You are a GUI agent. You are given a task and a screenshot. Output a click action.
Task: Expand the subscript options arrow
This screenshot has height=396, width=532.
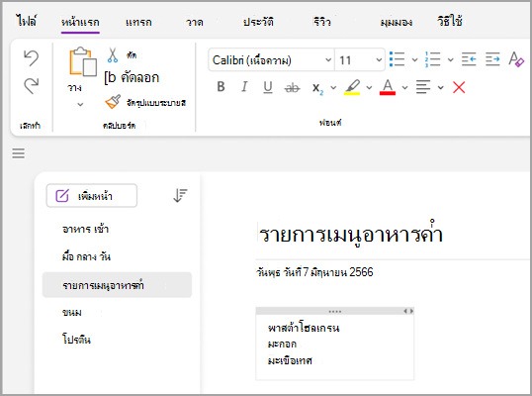333,88
